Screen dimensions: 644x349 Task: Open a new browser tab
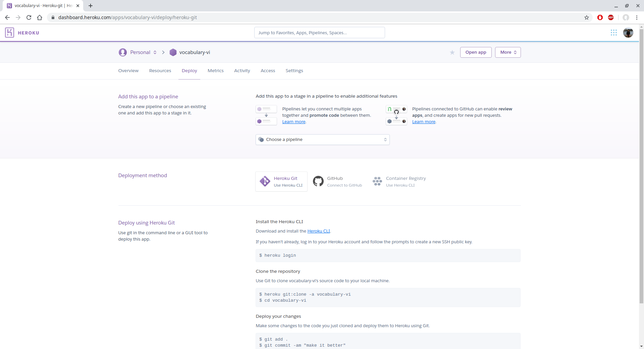click(91, 6)
